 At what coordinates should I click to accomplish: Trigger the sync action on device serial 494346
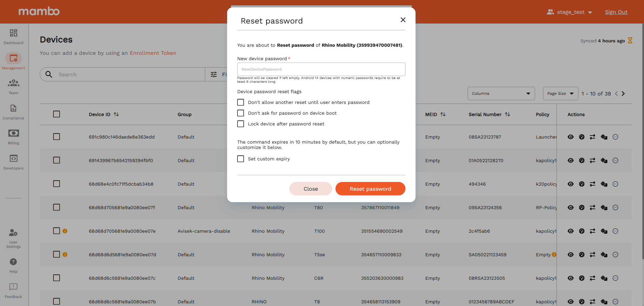593,184
